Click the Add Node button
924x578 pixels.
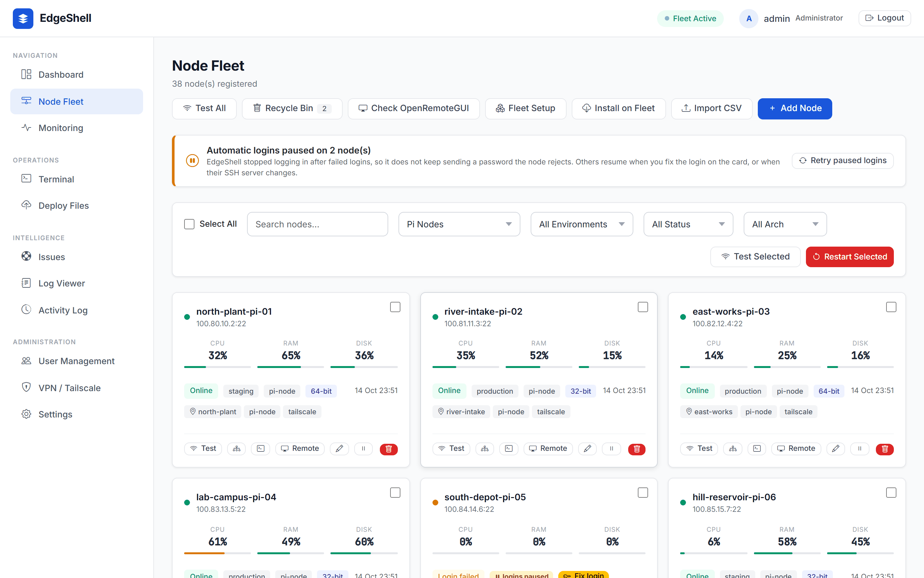pos(795,109)
